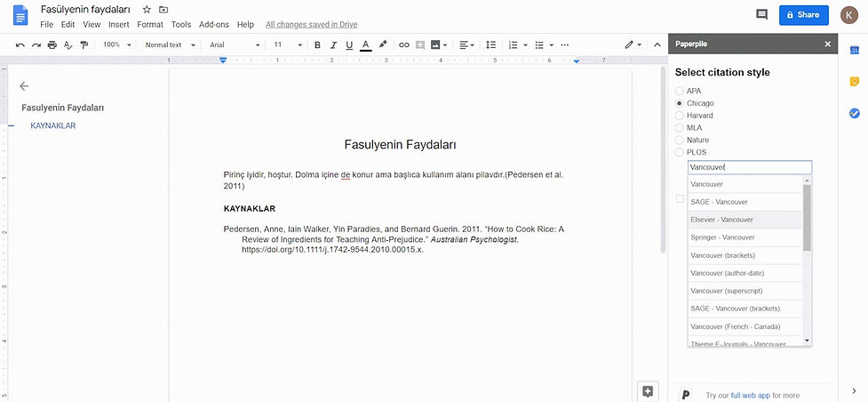
Task: Choose Vancouver (superscript) from the list
Action: [x=745, y=291]
